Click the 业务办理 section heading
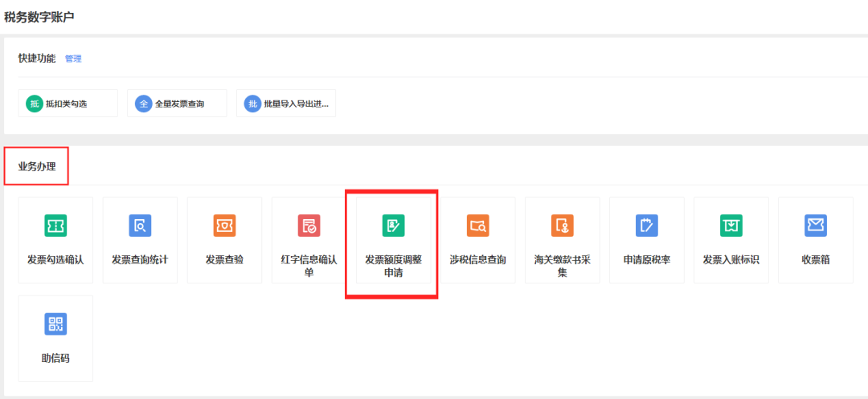Viewport: 868px width, 399px height. tap(37, 166)
